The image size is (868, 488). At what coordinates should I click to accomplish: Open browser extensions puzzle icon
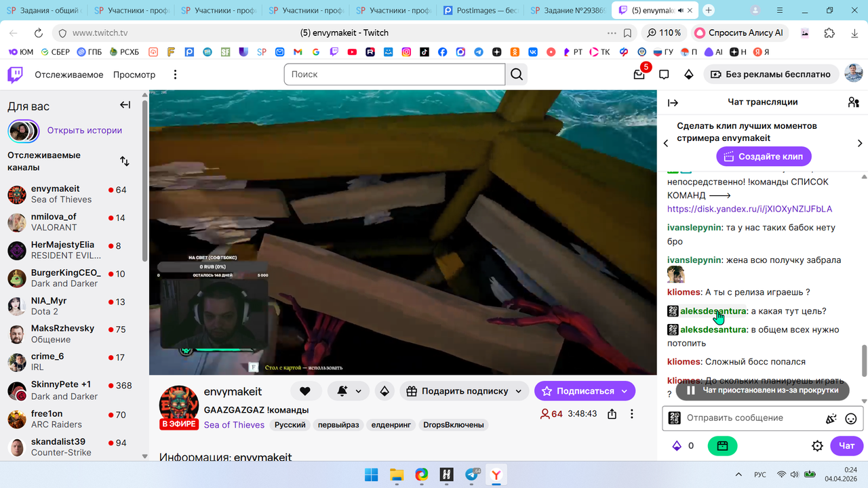tap(829, 33)
